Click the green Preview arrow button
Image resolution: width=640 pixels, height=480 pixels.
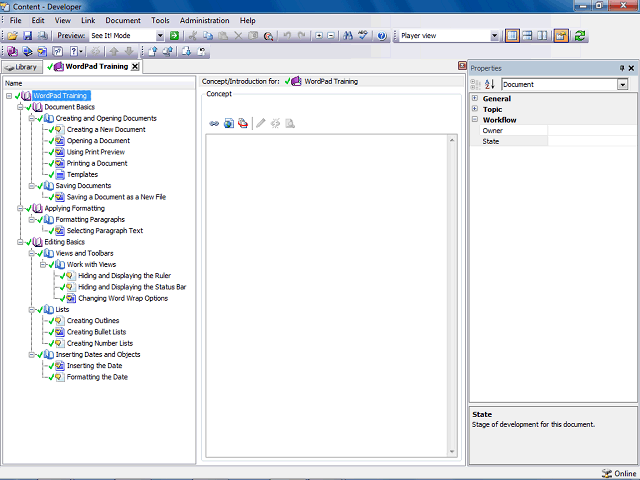pyautogui.click(x=174, y=36)
